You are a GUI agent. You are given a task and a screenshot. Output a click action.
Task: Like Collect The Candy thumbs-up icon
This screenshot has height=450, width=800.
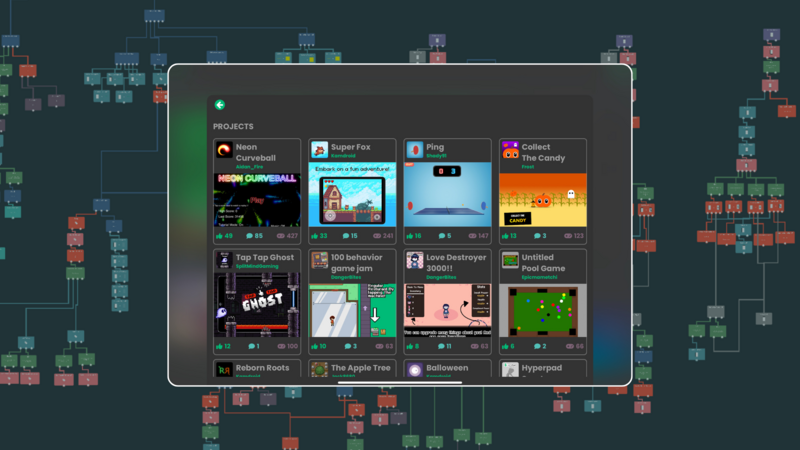(x=505, y=236)
